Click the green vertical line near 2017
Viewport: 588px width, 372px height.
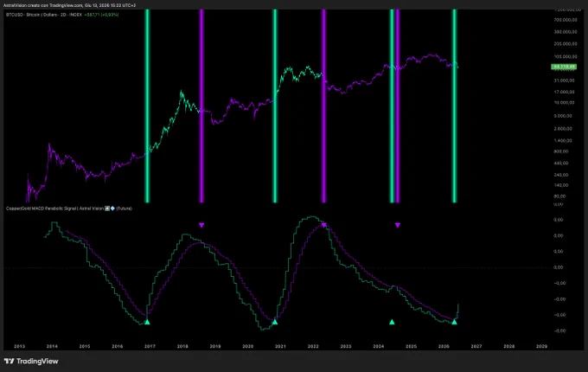click(x=147, y=106)
